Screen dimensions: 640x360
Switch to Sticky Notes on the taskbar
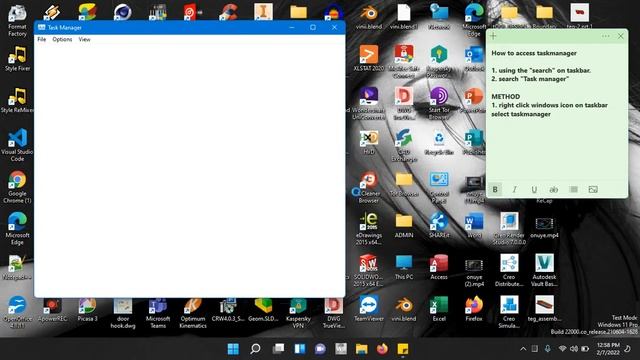coord(403,349)
